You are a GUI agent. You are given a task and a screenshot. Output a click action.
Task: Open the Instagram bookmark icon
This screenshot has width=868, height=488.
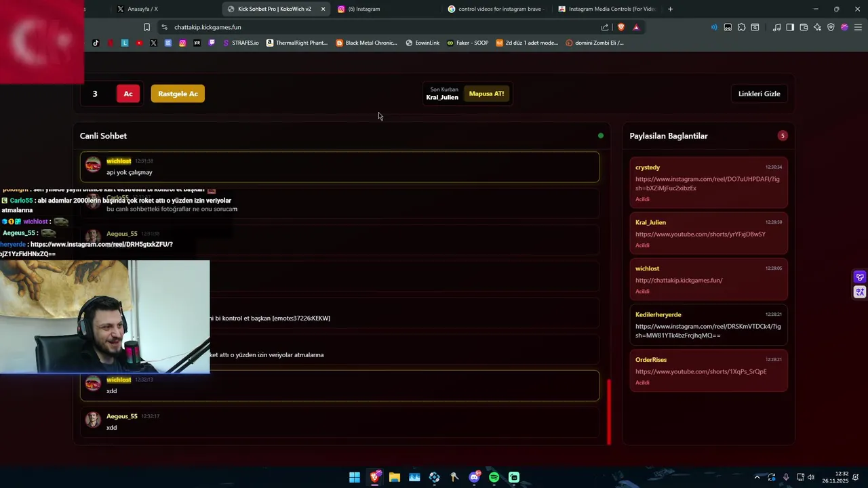click(x=182, y=43)
